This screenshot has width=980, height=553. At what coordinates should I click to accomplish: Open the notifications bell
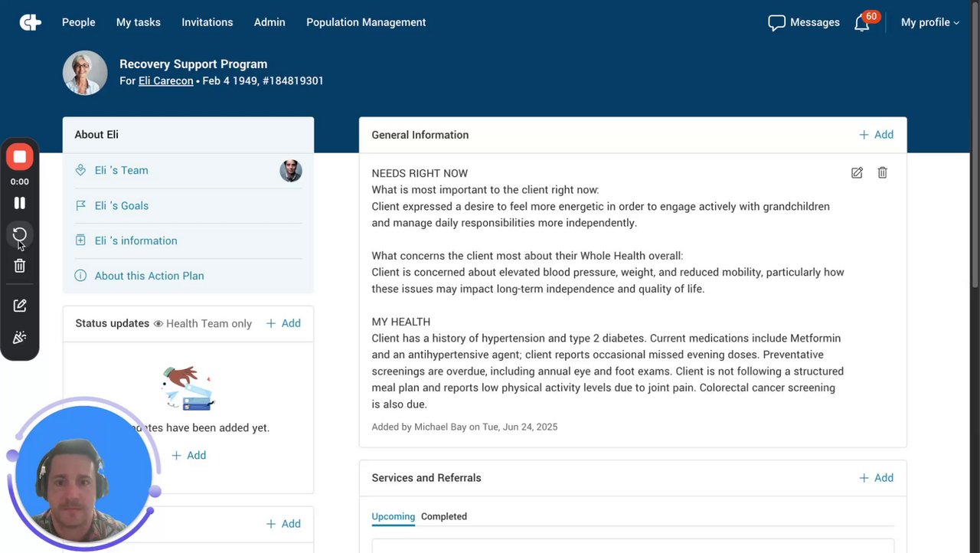[862, 23]
